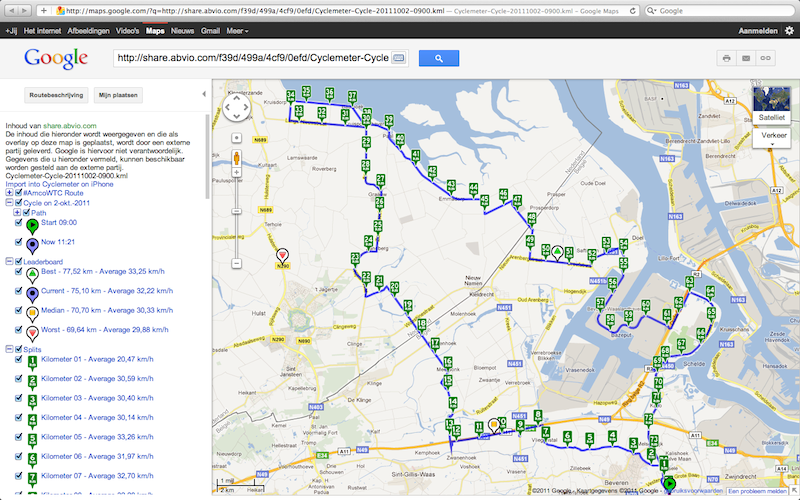Viewport: 800px width, 500px height.
Task: Uncheck Kilometer 01 checkbox
Action: click(19, 359)
